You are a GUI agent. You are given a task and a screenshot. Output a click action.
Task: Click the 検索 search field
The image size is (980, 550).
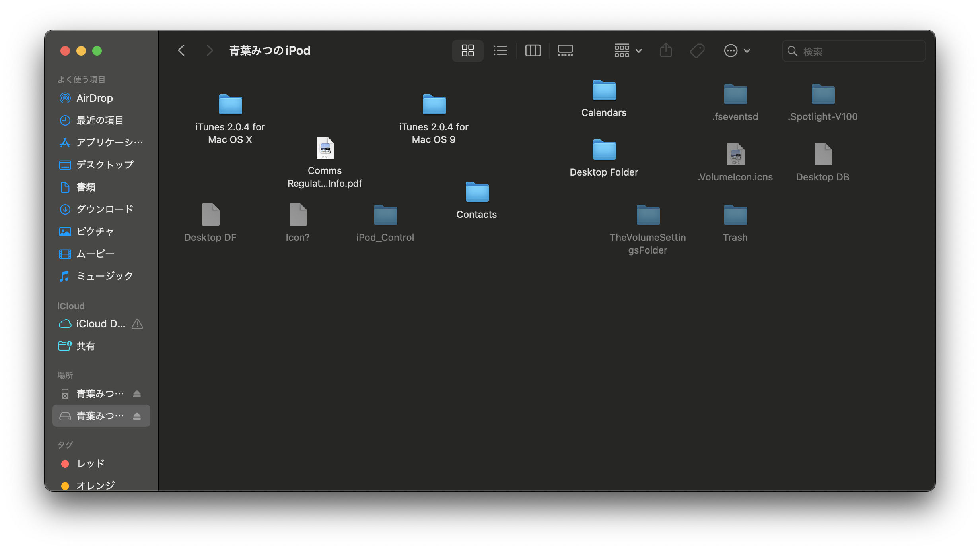854,51
